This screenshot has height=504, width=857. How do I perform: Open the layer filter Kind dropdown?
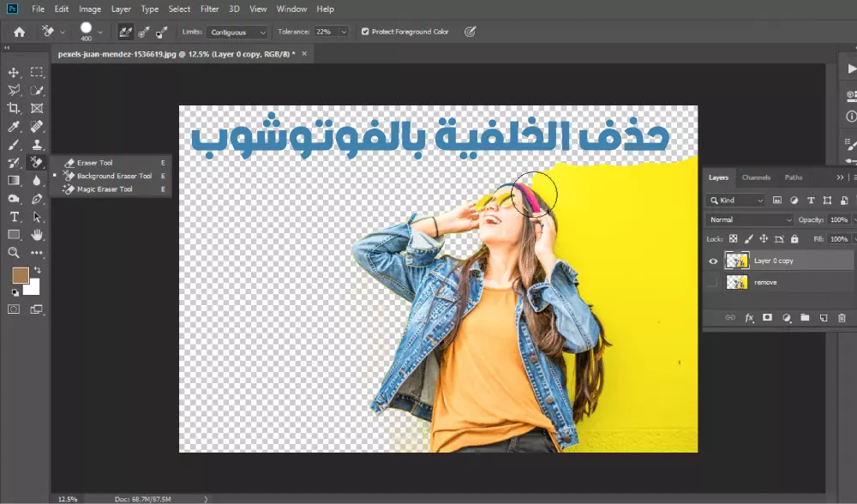(x=736, y=201)
